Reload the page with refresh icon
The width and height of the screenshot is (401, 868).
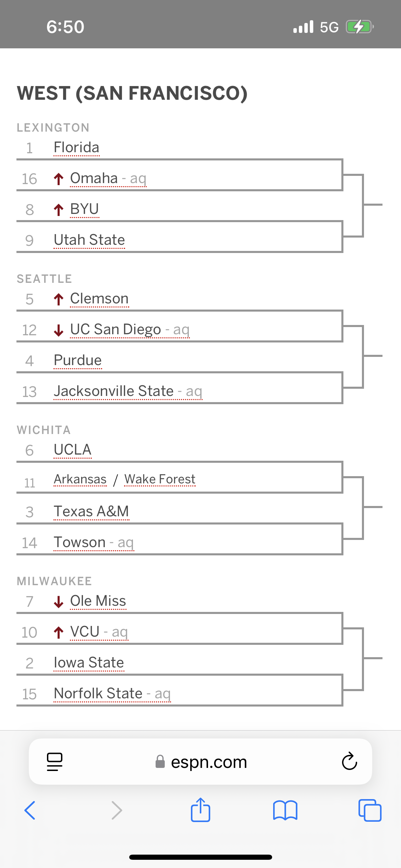[349, 761]
